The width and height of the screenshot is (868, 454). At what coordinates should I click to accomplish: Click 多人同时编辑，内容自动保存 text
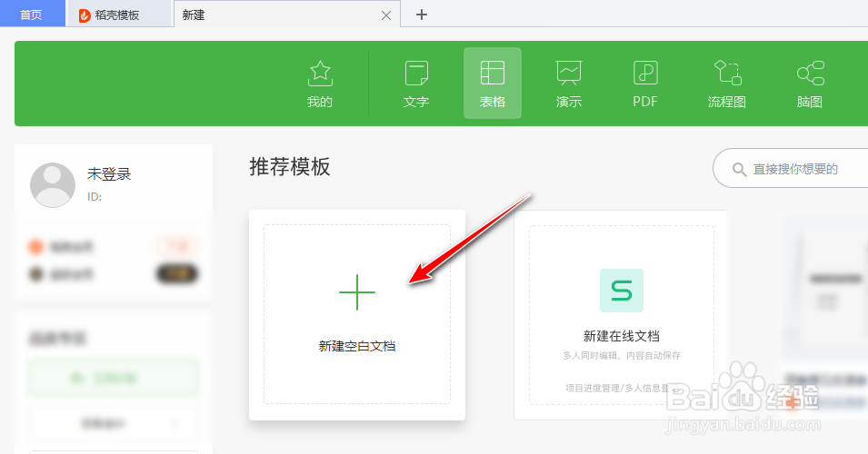622,355
